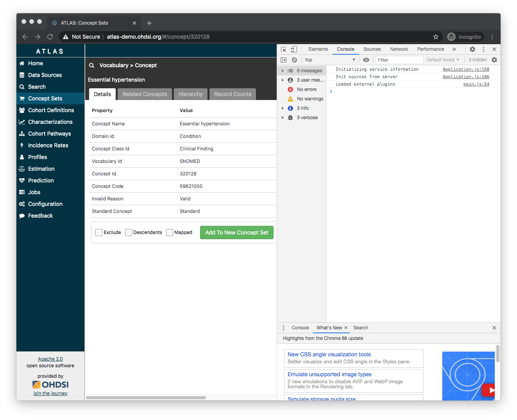Screen dimensions: 517x420
Task: Open the Chrome three-dot menu
Action: coord(492,37)
